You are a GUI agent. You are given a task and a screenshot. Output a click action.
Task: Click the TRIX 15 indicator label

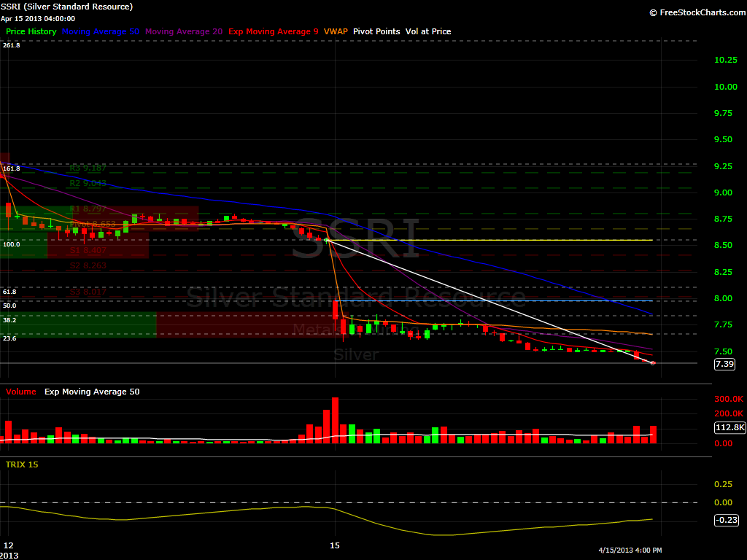coord(22,464)
